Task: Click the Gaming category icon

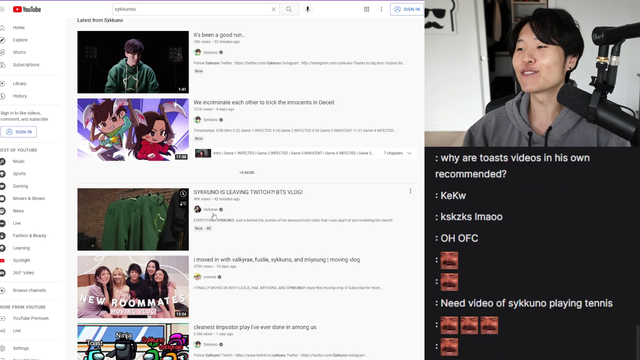Action: tap(2, 186)
